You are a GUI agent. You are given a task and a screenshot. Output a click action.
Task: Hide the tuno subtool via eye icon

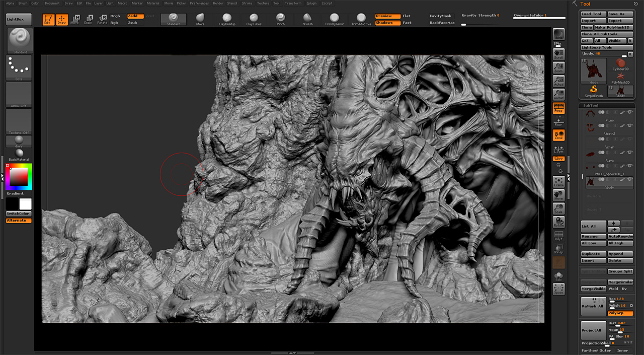point(629,112)
